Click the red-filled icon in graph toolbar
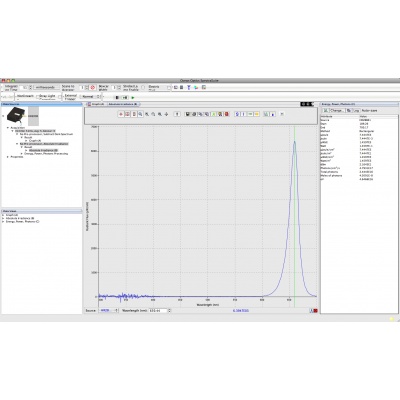This screenshot has height=400, width=400. (x=227, y=114)
